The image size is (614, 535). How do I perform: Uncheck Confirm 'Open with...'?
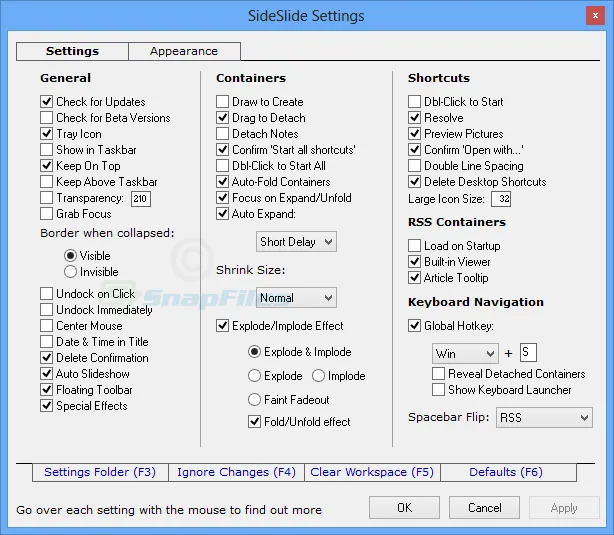tap(414, 150)
